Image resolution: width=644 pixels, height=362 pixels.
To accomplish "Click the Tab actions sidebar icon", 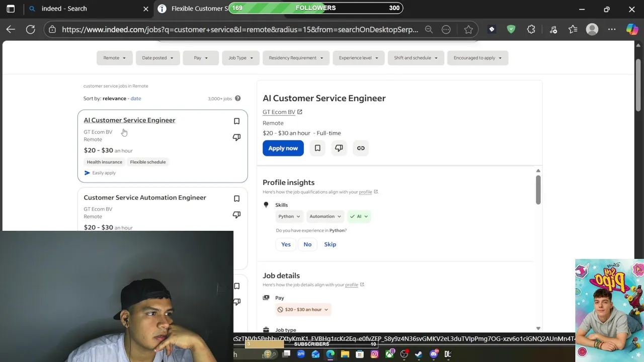I will point(11,9).
